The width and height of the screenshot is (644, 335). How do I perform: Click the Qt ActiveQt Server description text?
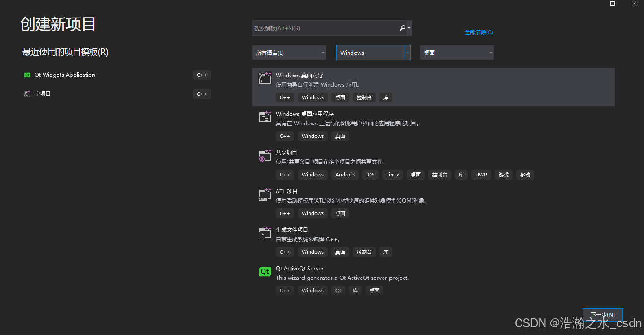point(342,278)
